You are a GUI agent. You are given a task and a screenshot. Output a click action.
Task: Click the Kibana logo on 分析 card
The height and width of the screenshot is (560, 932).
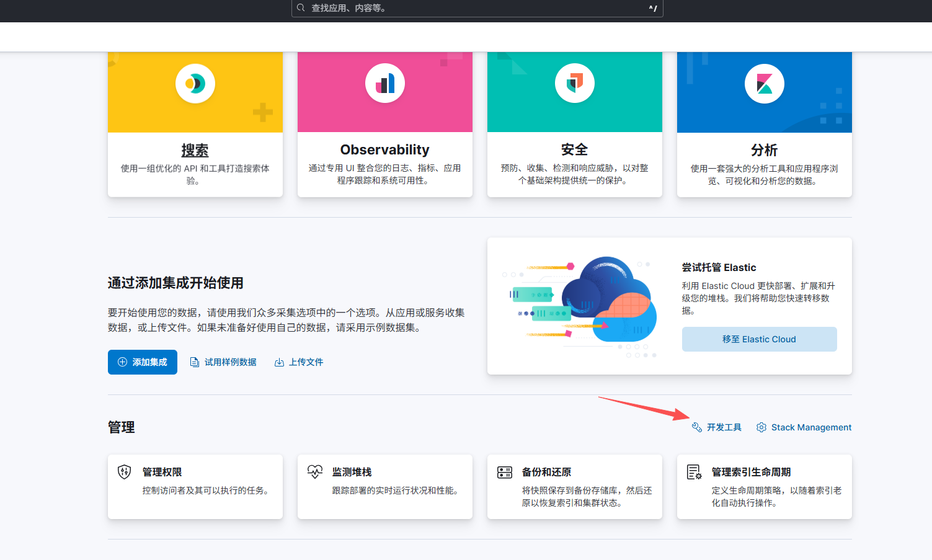(765, 84)
